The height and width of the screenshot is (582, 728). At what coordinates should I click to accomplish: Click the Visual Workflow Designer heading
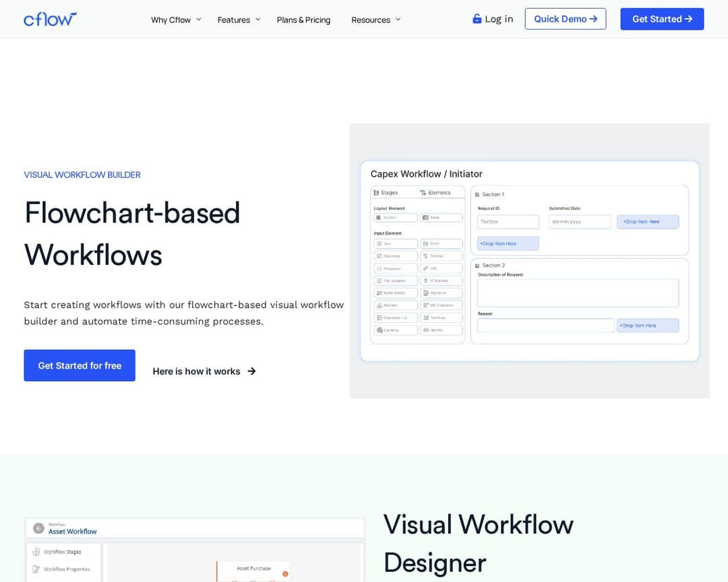click(x=479, y=544)
